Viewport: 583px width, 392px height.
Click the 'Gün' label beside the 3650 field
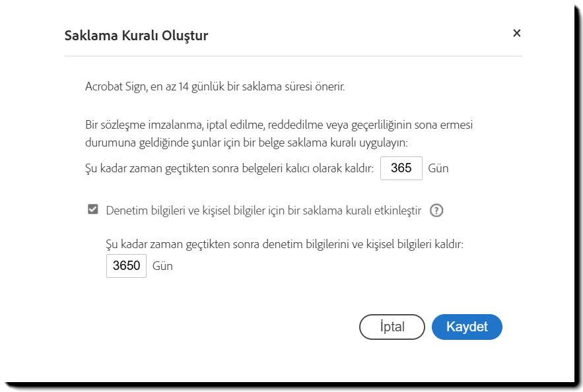point(162,266)
